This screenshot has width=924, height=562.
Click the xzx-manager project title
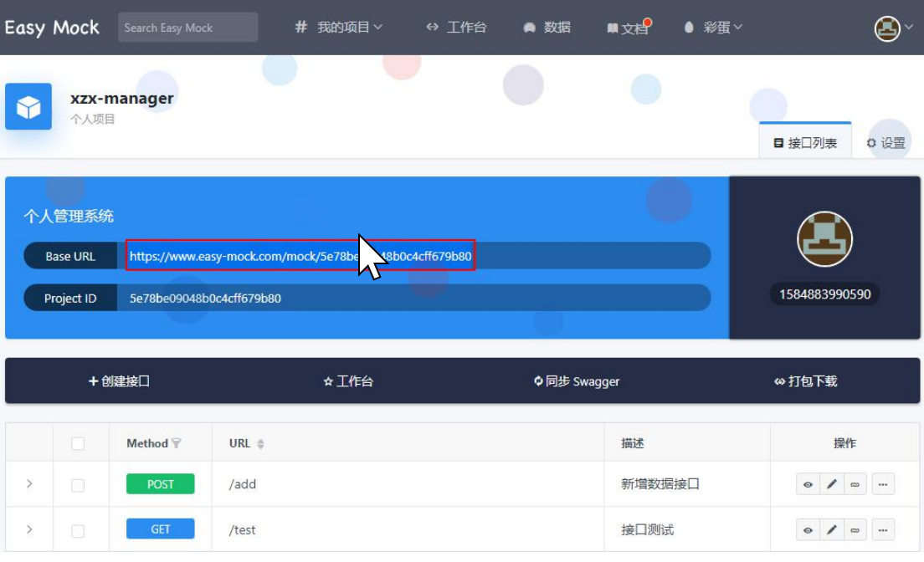pos(122,98)
